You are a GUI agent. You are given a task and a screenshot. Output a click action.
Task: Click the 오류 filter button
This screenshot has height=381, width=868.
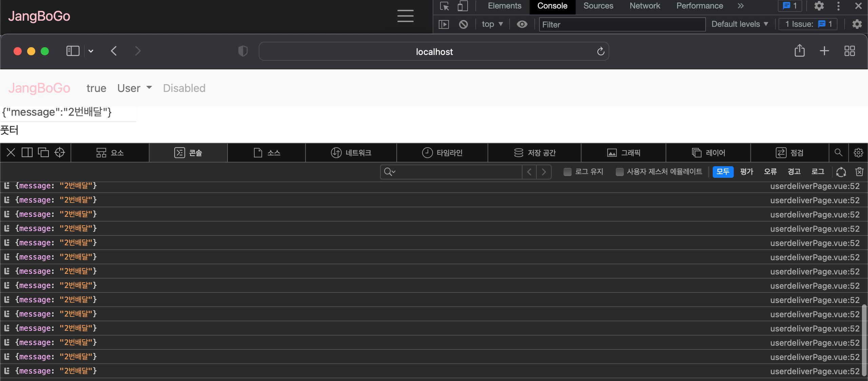pos(770,172)
